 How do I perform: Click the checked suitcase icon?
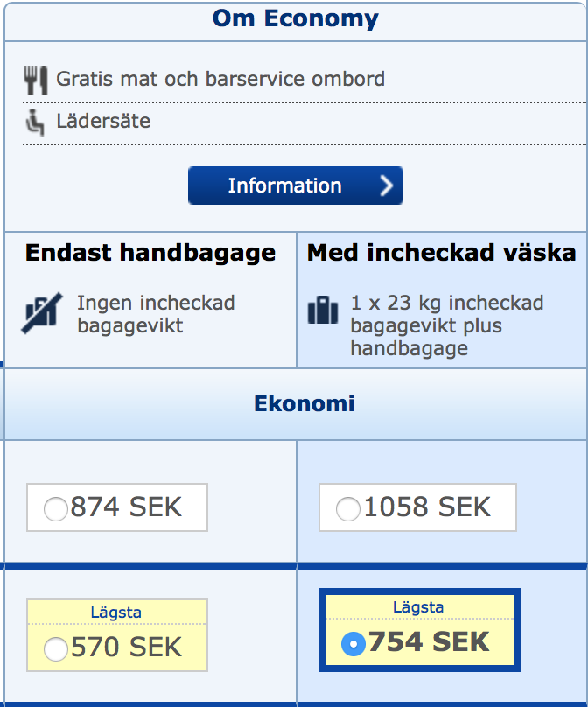(x=322, y=311)
